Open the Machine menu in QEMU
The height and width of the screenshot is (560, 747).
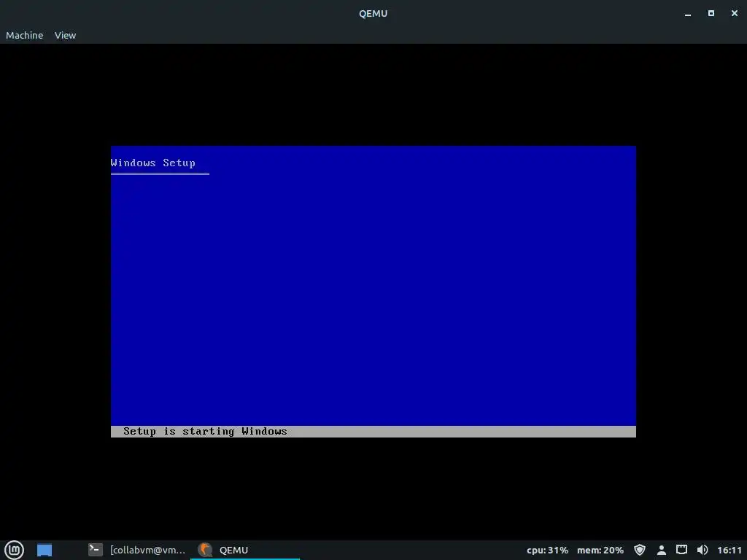[24, 35]
